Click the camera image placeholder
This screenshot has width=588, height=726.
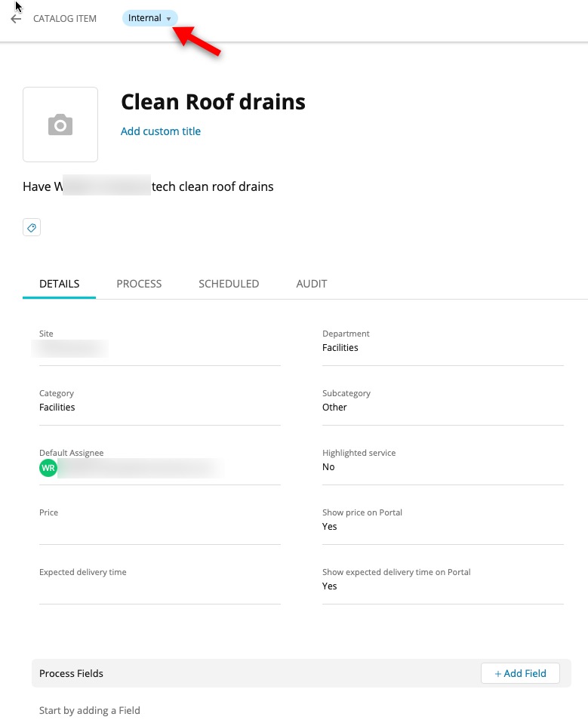[x=60, y=125]
